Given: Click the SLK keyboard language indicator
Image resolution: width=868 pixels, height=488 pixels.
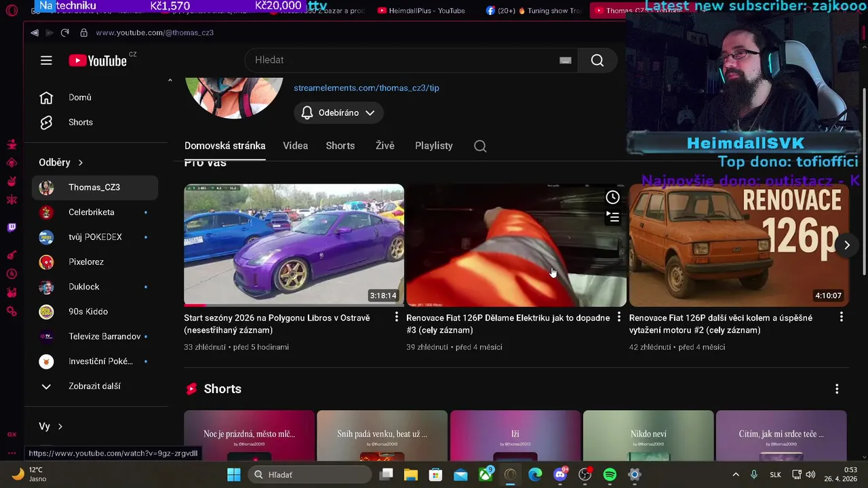Looking at the screenshot, I should click(x=775, y=475).
